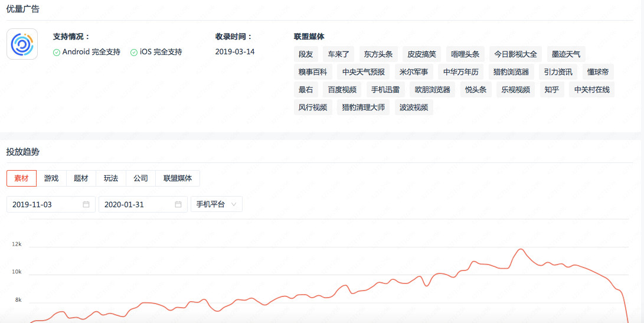
Task: Switch to the 玩法 tab
Action: pyautogui.click(x=111, y=178)
